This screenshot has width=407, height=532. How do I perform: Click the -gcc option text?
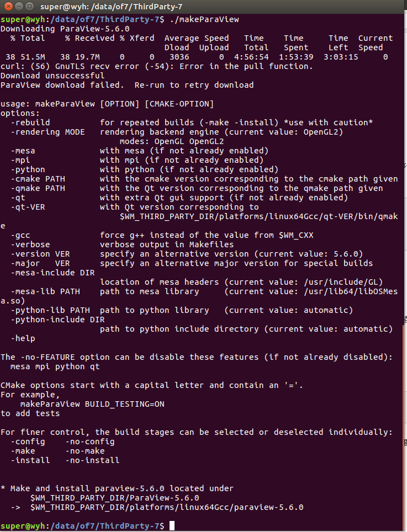click(23, 235)
